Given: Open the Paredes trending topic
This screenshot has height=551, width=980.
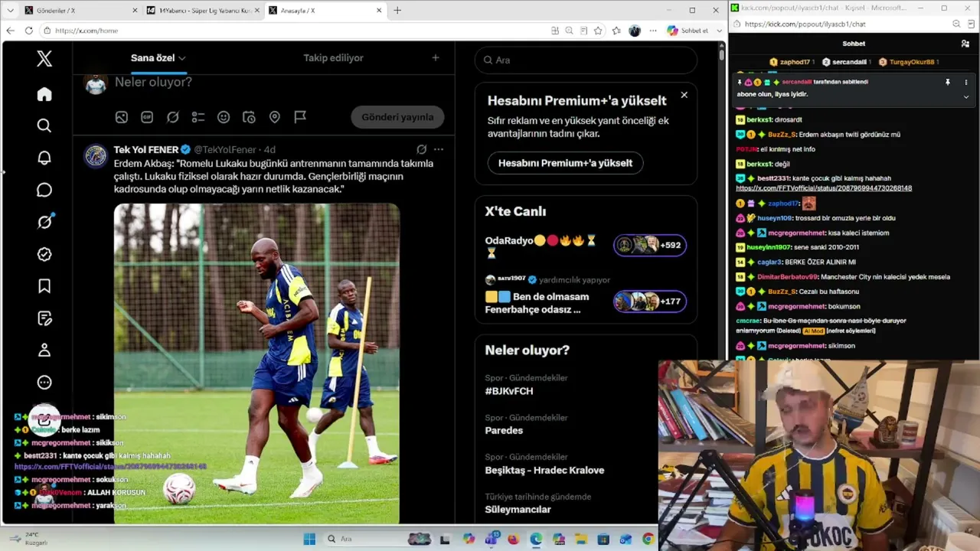Looking at the screenshot, I should (504, 431).
